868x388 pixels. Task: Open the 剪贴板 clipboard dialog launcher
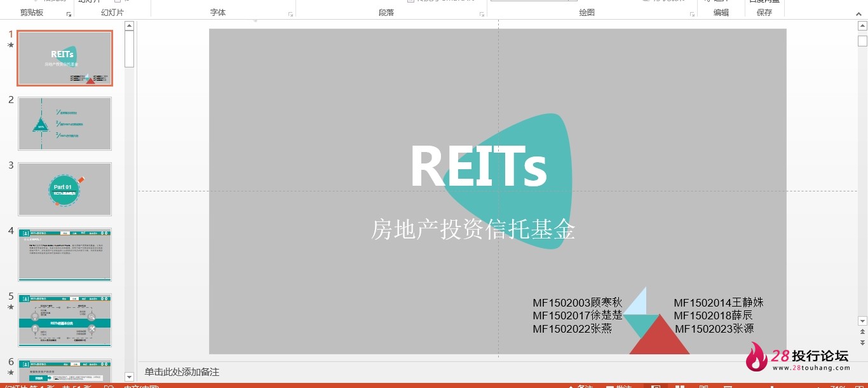tap(69, 14)
